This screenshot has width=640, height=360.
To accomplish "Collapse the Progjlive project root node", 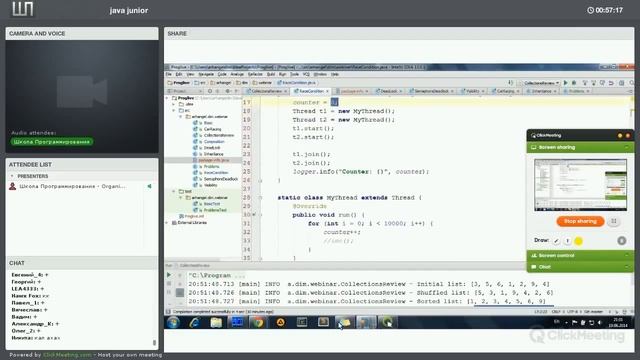I will [x=167, y=98].
